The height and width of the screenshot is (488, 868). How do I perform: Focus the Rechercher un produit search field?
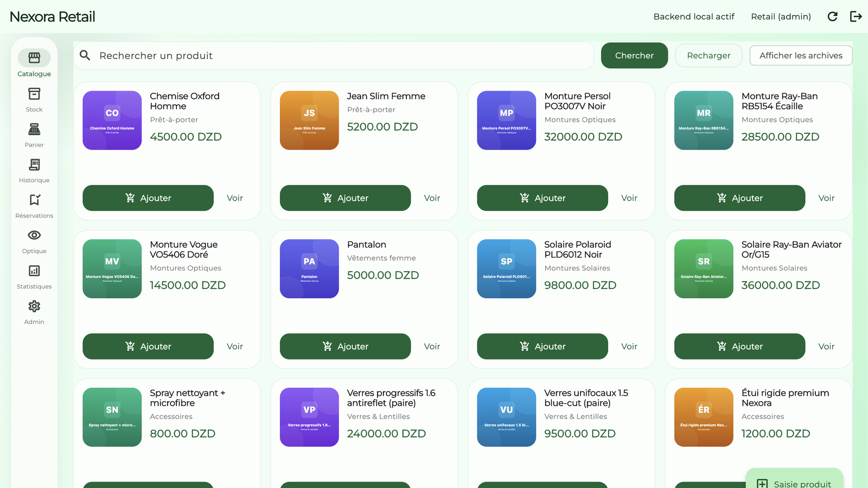[x=334, y=55]
